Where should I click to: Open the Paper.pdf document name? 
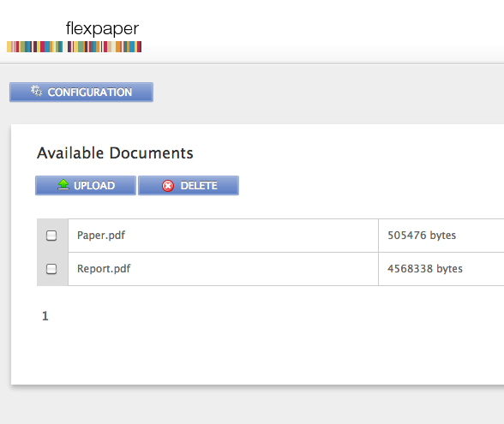pyautogui.click(x=101, y=236)
